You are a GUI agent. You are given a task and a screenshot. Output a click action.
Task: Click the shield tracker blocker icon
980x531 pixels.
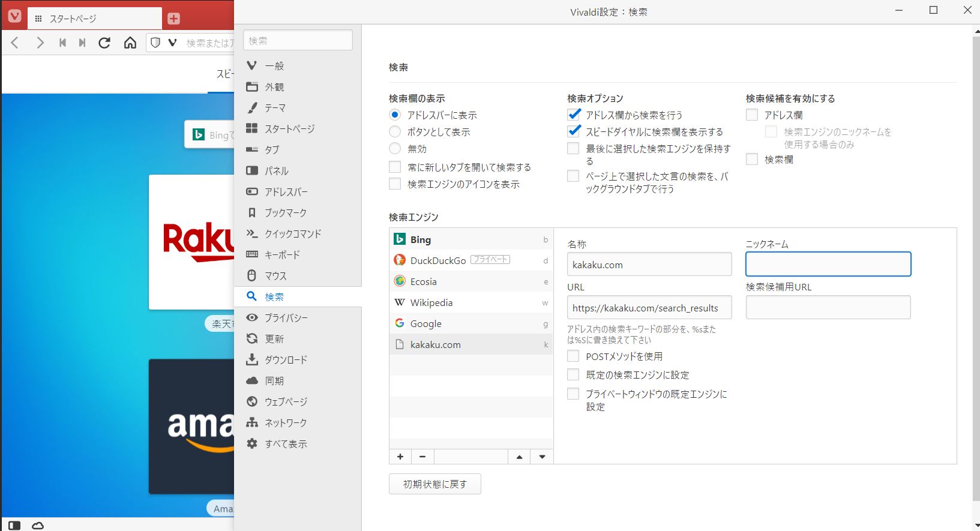pos(155,43)
